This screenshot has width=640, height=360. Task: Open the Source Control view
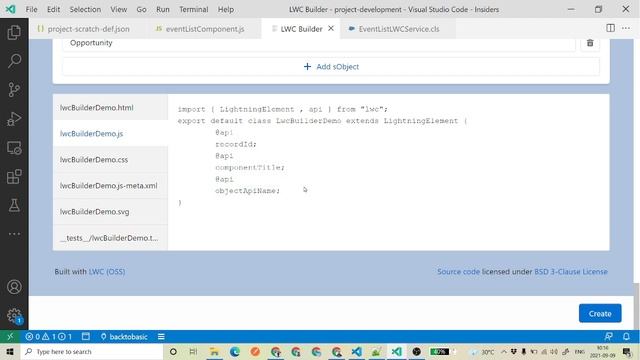(x=14, y=89)
